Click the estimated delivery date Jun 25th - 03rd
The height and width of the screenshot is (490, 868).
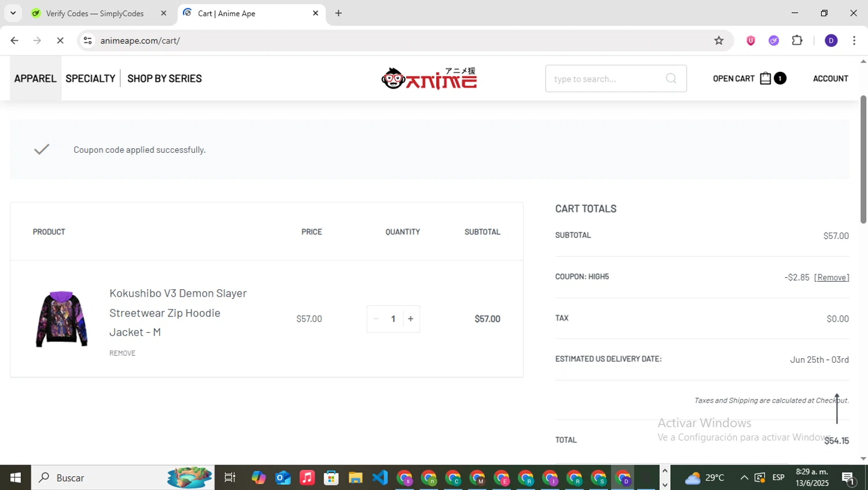click(819, 360)
